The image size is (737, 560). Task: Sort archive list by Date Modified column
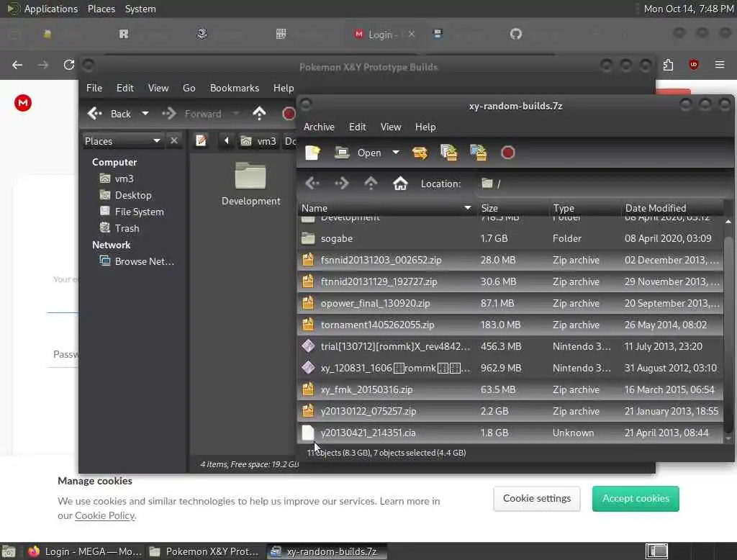coord(672,208)
